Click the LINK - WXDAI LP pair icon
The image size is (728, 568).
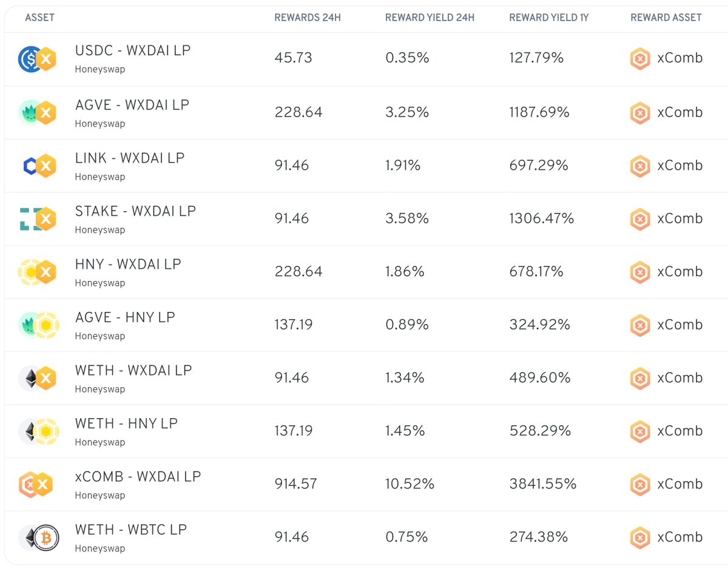[x=38, y=166]
